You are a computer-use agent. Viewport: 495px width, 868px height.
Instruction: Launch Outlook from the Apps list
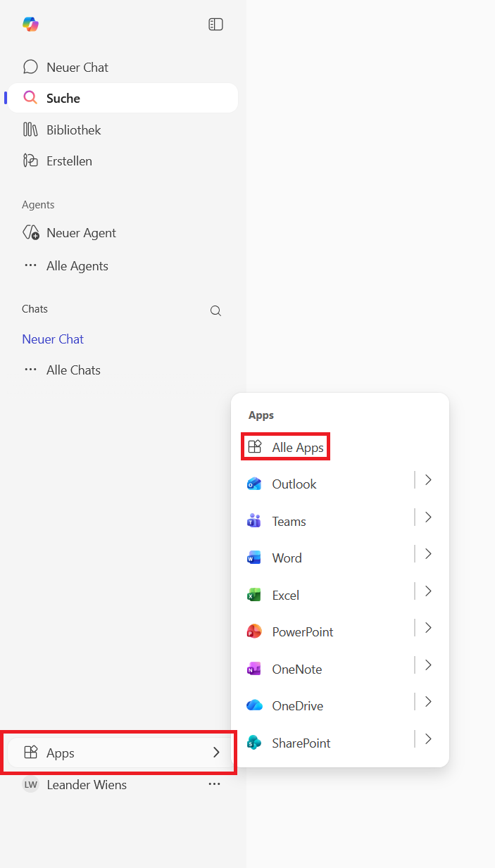(x=294, y=484)
